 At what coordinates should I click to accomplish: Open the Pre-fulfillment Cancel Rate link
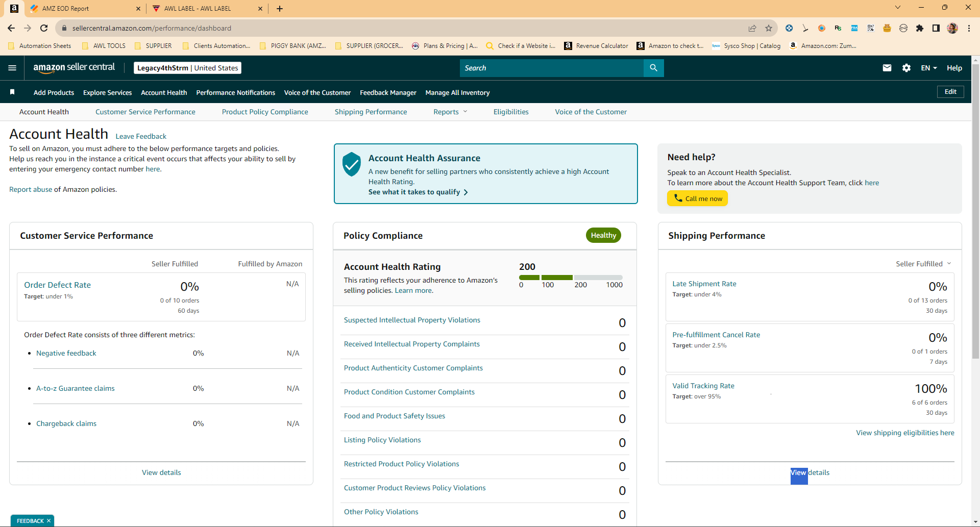716,335
